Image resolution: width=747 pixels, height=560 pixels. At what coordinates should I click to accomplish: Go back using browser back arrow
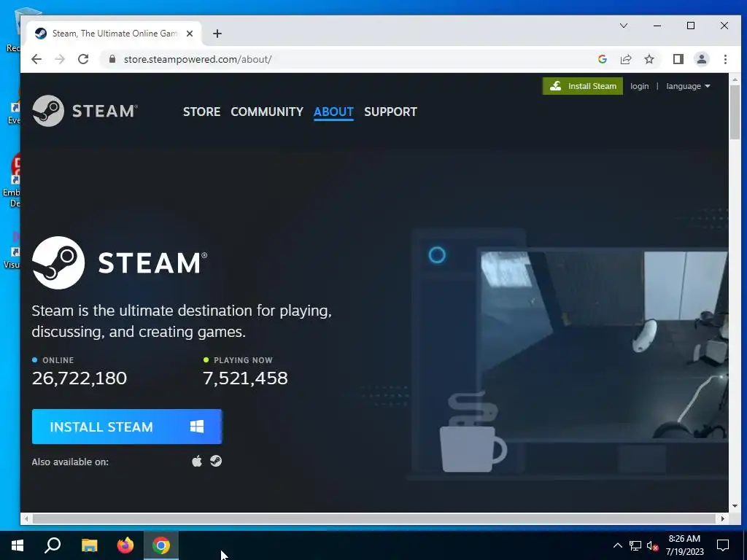tap(36, 59)
